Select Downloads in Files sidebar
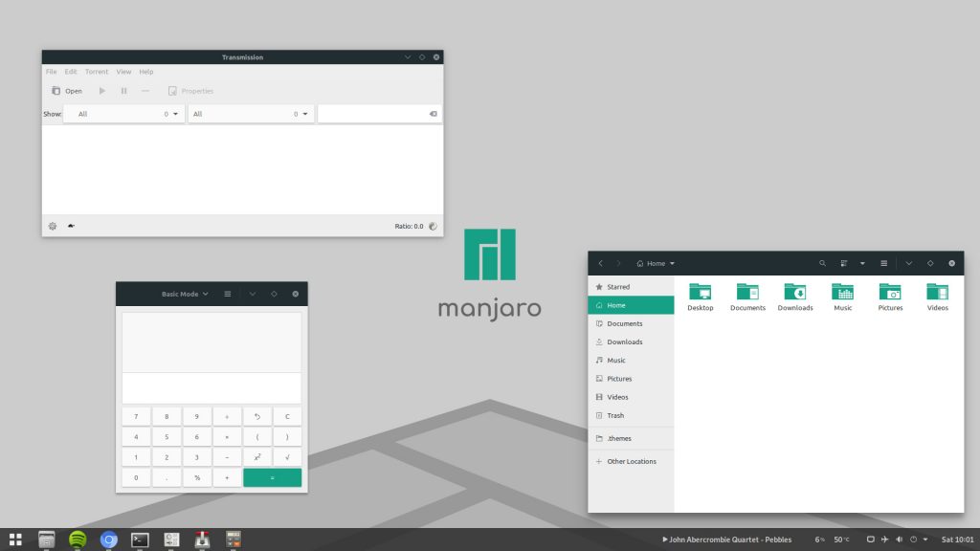The image size is (980, 551). 631,342
